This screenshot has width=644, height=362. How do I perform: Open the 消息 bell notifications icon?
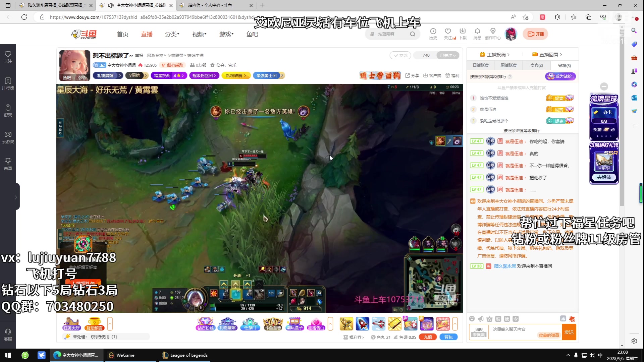coord(477,34)
